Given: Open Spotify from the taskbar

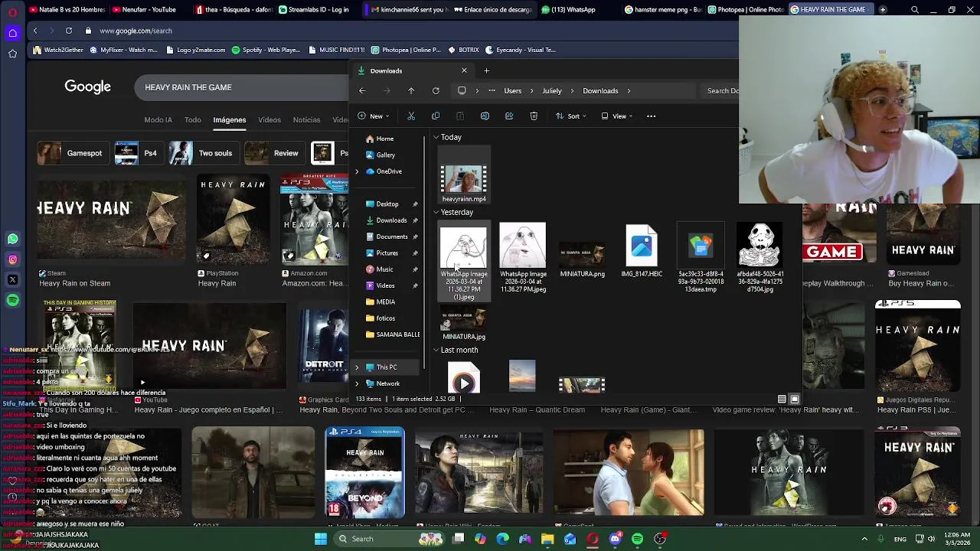Looking at the screenshot, I should pyautogui.click(x=637, y=539).
